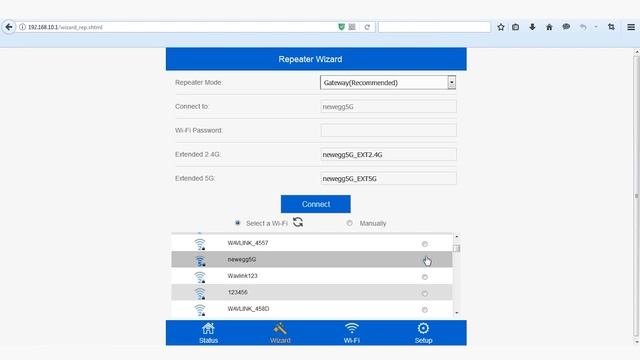640x360 pixels.
Task: Click the undo arrow toolbar icon
Action: click(583, 27)
